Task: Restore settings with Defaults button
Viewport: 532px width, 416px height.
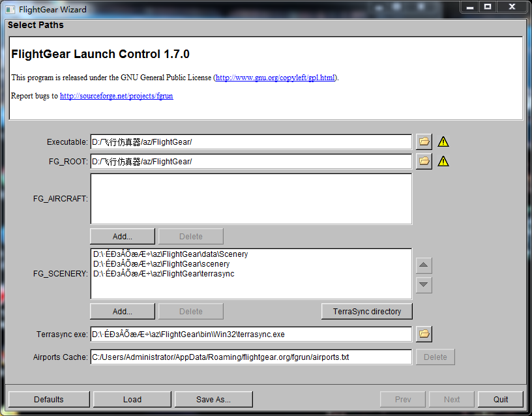Action: 49,400
